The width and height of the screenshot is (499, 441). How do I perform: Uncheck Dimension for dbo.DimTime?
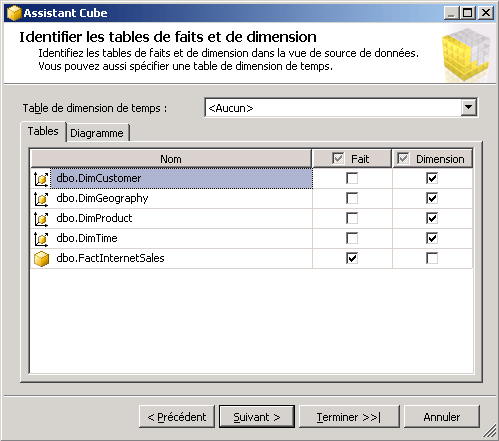coord(432,238)
